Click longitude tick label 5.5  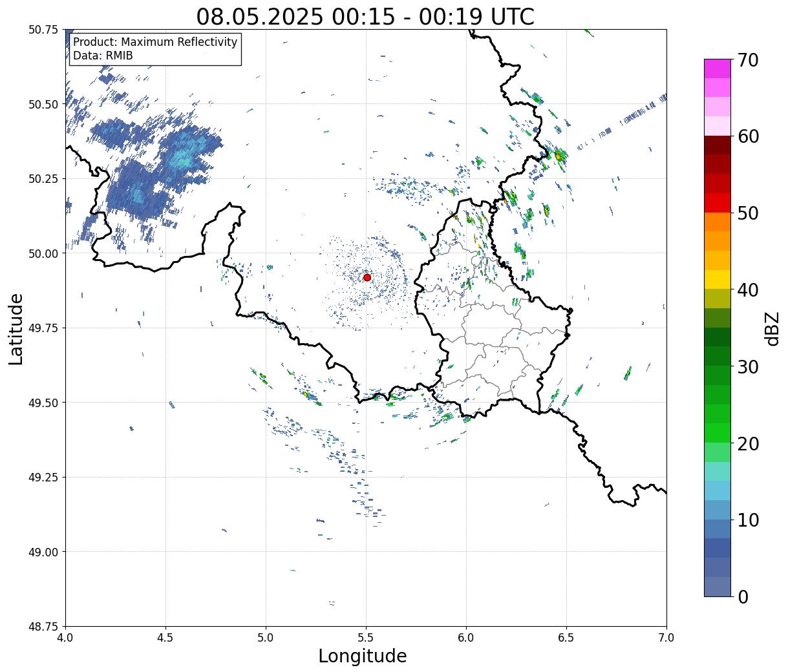tap(366, 637)
